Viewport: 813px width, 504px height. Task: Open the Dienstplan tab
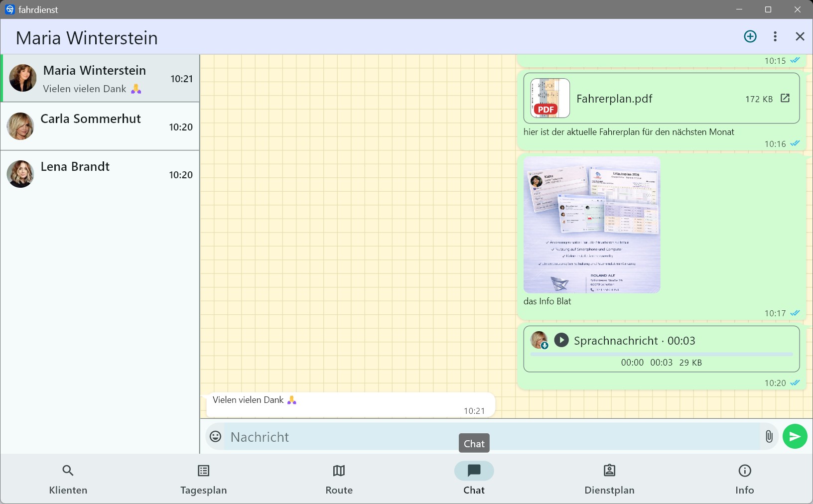609,479
